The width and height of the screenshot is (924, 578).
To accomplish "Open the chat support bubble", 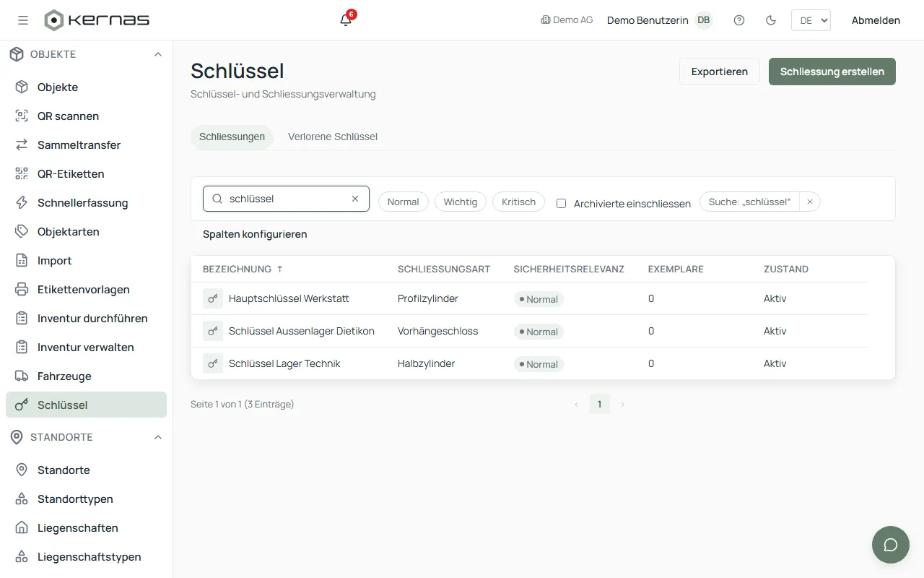I will (x=891, y=545).
